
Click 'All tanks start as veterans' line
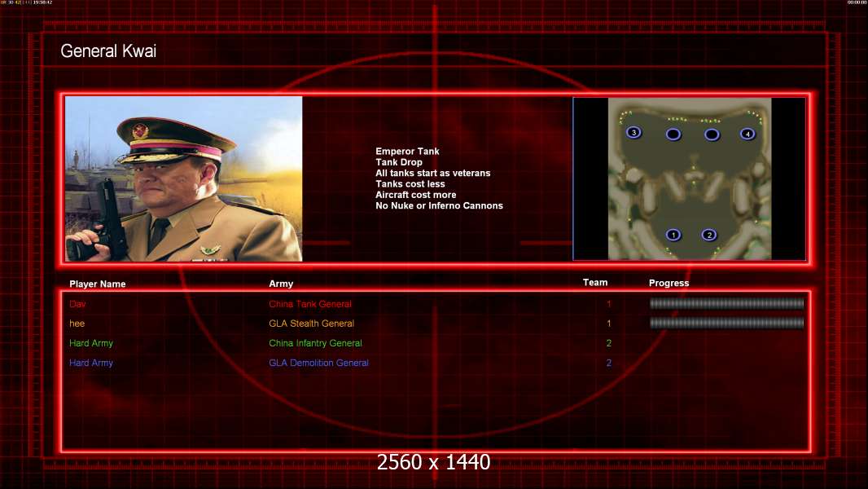click(433, 173)
